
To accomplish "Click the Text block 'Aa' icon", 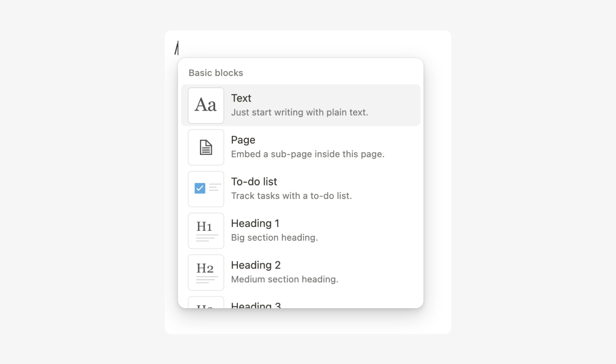I will click(x=206, y=105).
